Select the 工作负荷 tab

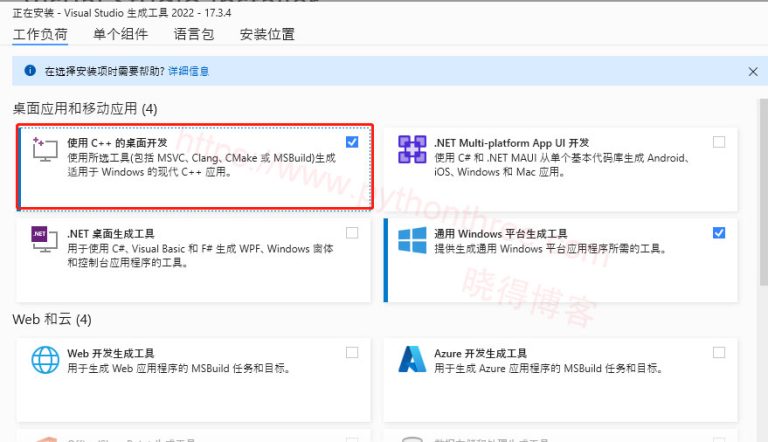tap(40, 35)
